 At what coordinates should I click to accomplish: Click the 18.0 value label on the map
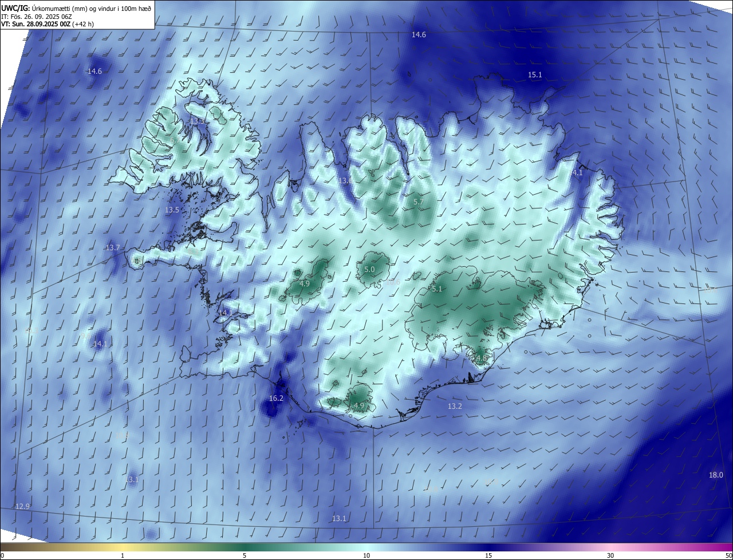point(716,475)
